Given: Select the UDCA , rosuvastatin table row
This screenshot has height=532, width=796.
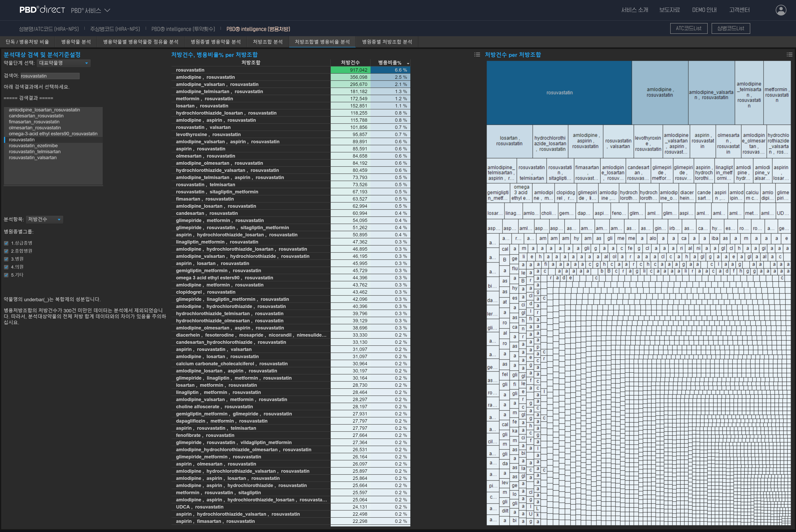Looking at the screenshot, I should point(291,507).
